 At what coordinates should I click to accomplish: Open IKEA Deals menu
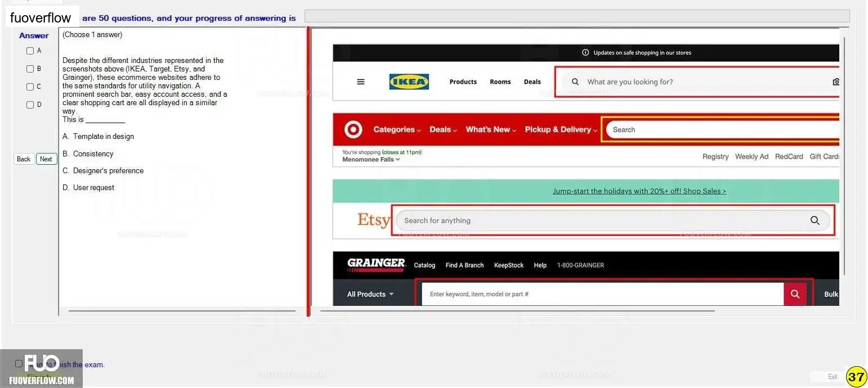(533, 82)
